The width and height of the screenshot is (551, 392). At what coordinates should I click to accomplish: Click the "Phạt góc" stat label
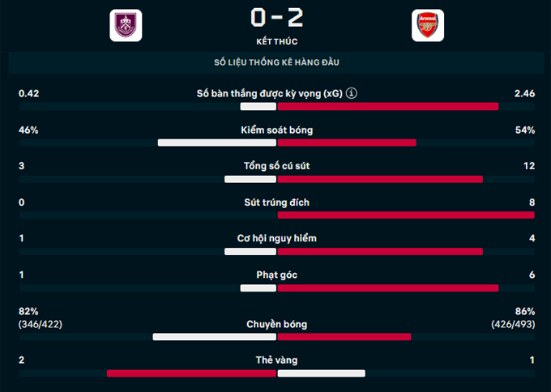[276, 275]
